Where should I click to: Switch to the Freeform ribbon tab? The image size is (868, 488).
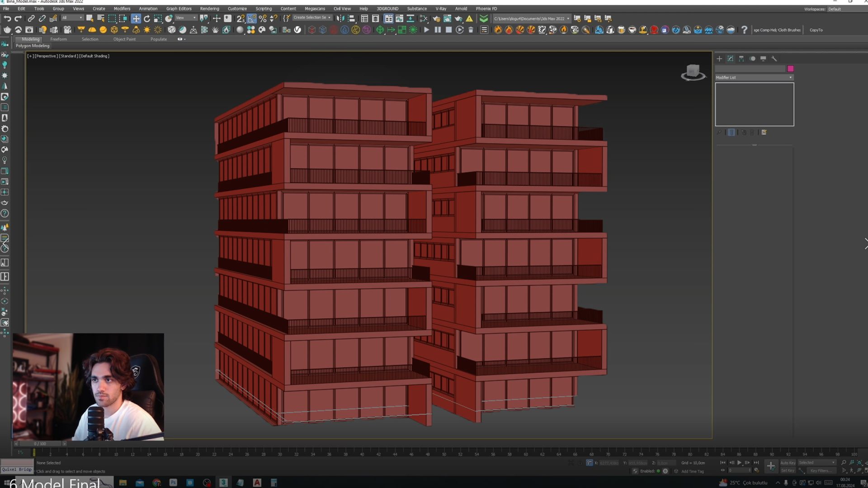58,39
